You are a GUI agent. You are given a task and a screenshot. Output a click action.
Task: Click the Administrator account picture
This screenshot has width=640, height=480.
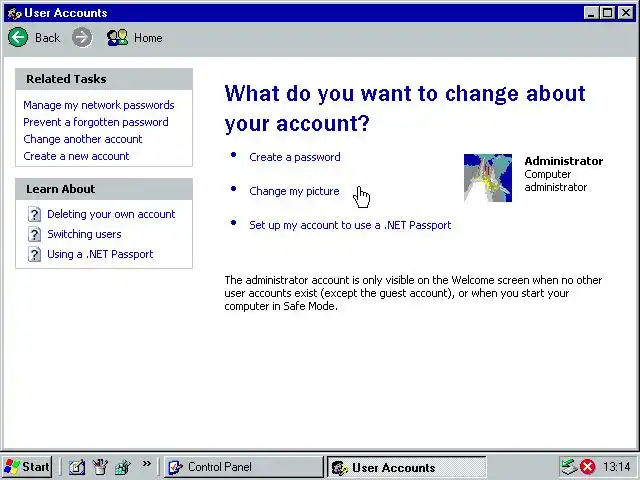[488, 178]
